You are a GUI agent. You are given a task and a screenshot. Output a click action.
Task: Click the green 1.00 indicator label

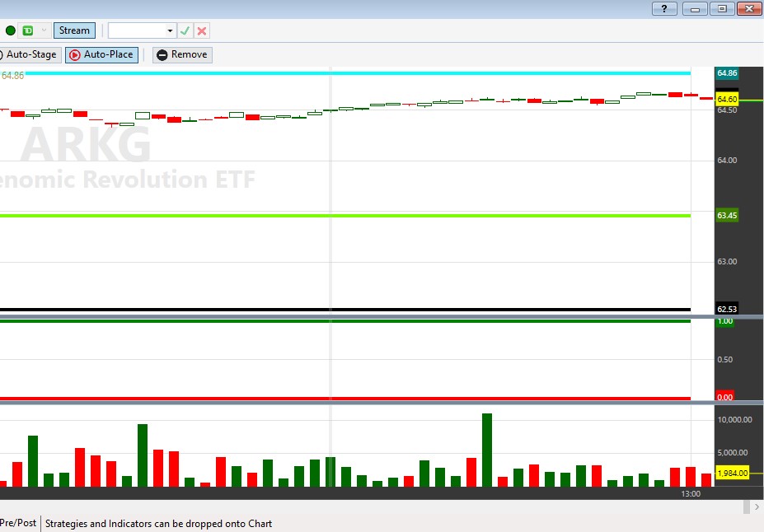click(725, 321)
